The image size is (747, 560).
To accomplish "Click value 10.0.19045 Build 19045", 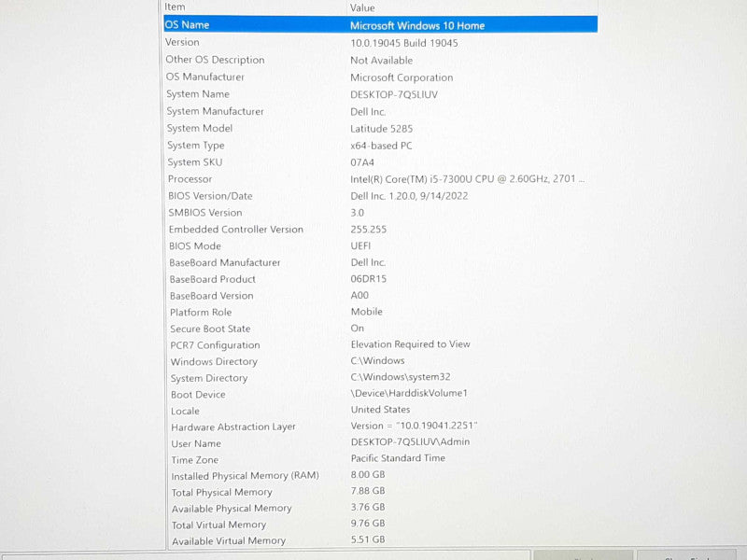I will pyautogui.click(x=404, y=43).
